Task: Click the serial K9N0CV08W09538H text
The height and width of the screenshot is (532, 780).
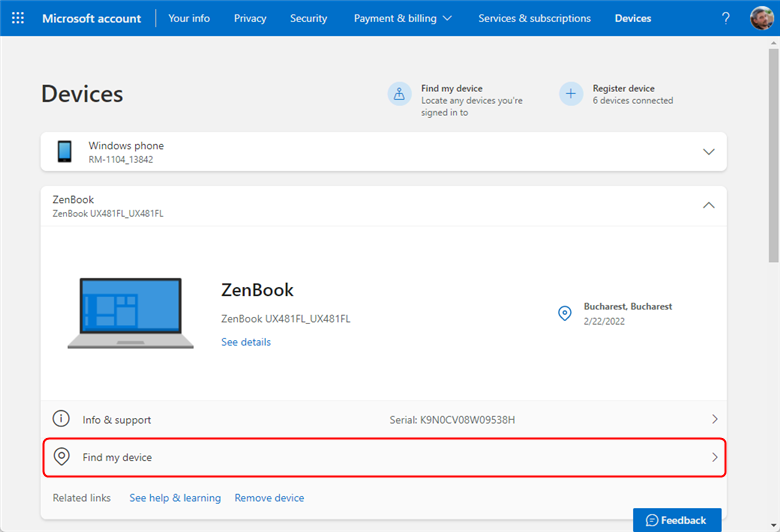Action: [452, 420]
